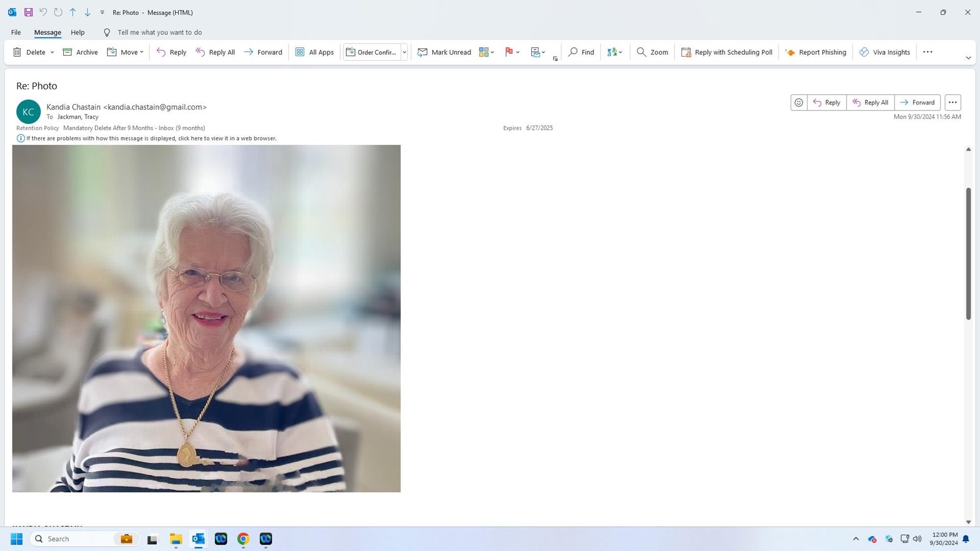Click the Report Phishing icon

[791, 52]
